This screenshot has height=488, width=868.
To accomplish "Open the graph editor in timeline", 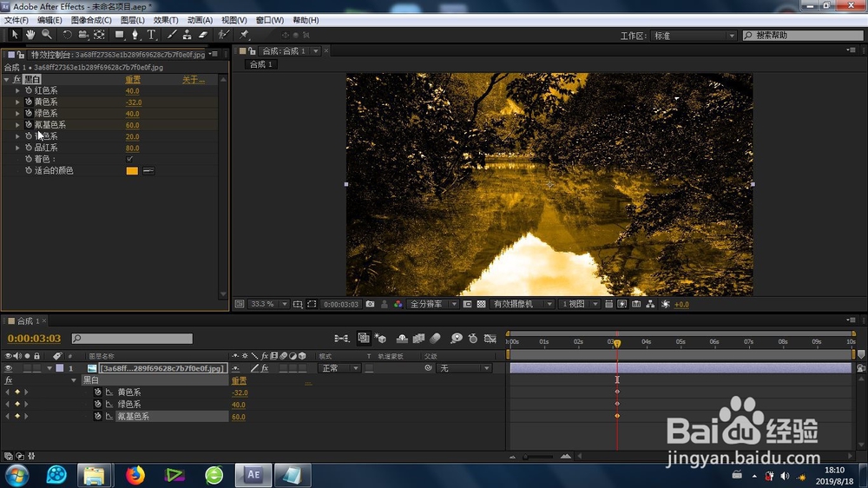I will [490, 339].
